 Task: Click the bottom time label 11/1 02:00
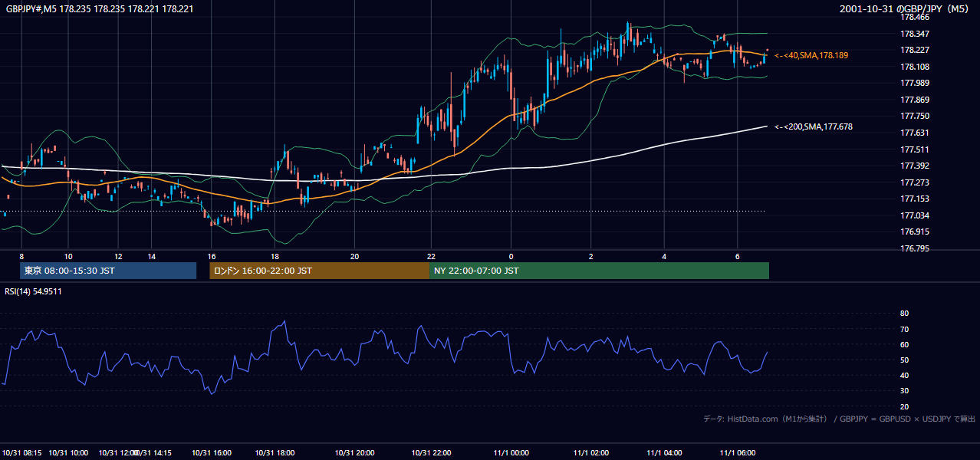coord(590,452)
